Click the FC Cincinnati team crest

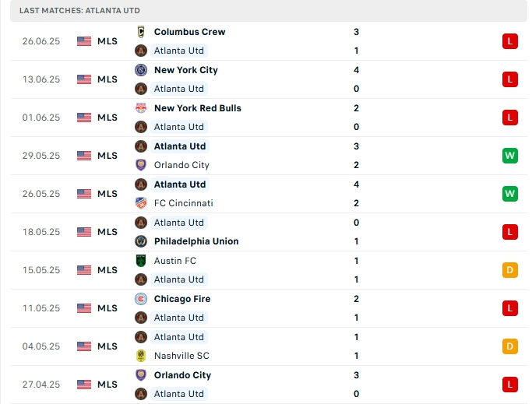tap(141, 203)
